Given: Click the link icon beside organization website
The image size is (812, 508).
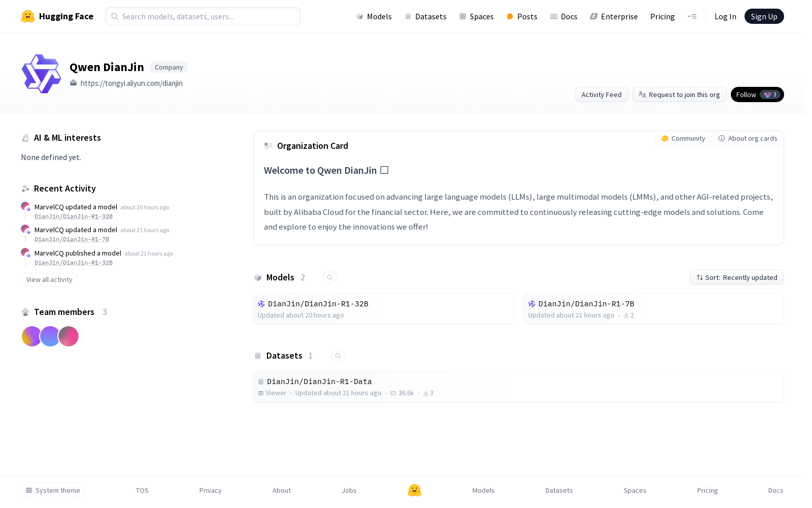Looking at the screenshot, I should click(x=74, y=83).
